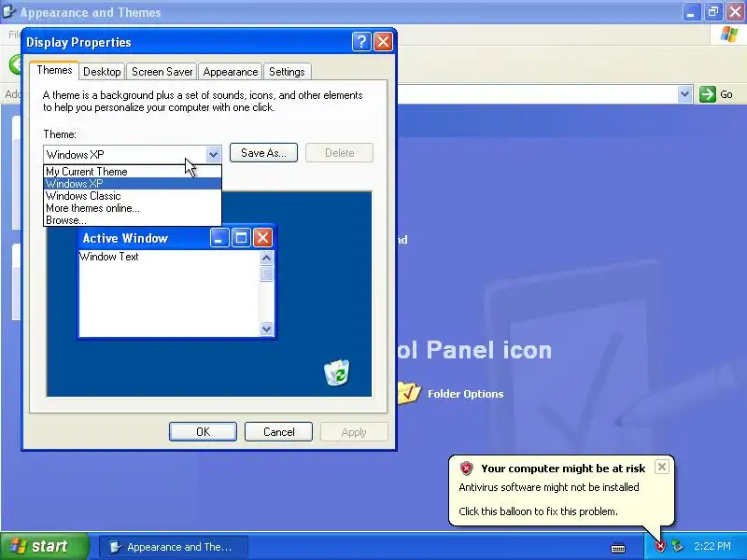This screenshot has width=747, height=560.
Task: Click the green Go arrow button
Action: point(708,94)
